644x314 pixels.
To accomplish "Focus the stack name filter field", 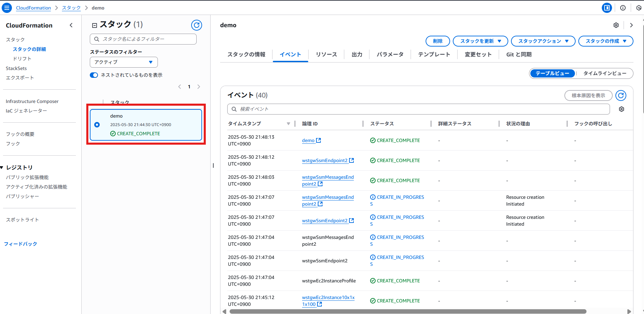I will point(143,39).
